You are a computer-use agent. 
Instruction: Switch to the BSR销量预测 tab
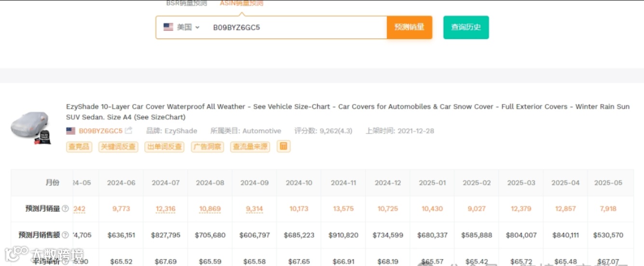click(x=187, y=3)
